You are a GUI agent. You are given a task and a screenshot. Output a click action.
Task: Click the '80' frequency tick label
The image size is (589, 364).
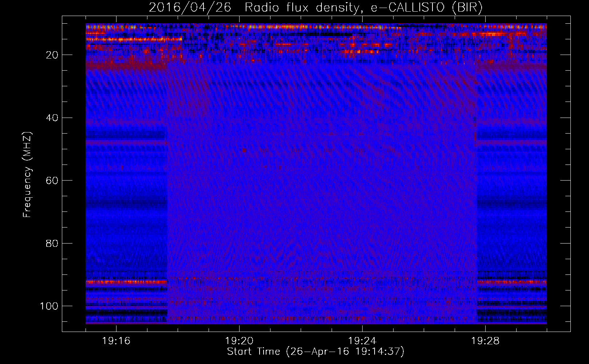52,243
